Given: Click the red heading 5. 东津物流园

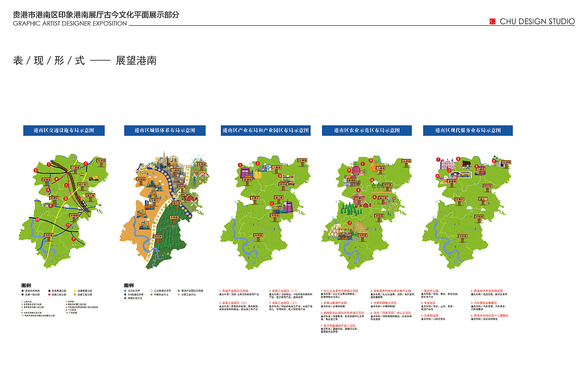Looking at the screenshot, I should [x=430, y=316].
